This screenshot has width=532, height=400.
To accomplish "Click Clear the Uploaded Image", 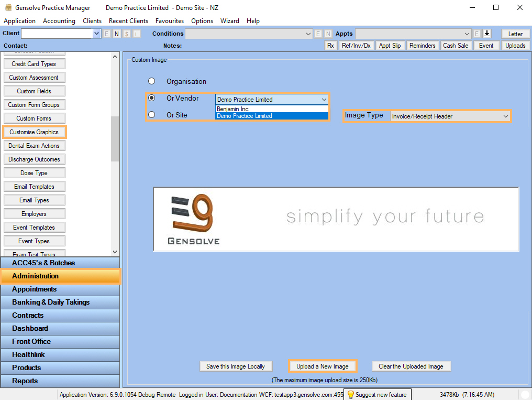I will click(x=411, y=366).
